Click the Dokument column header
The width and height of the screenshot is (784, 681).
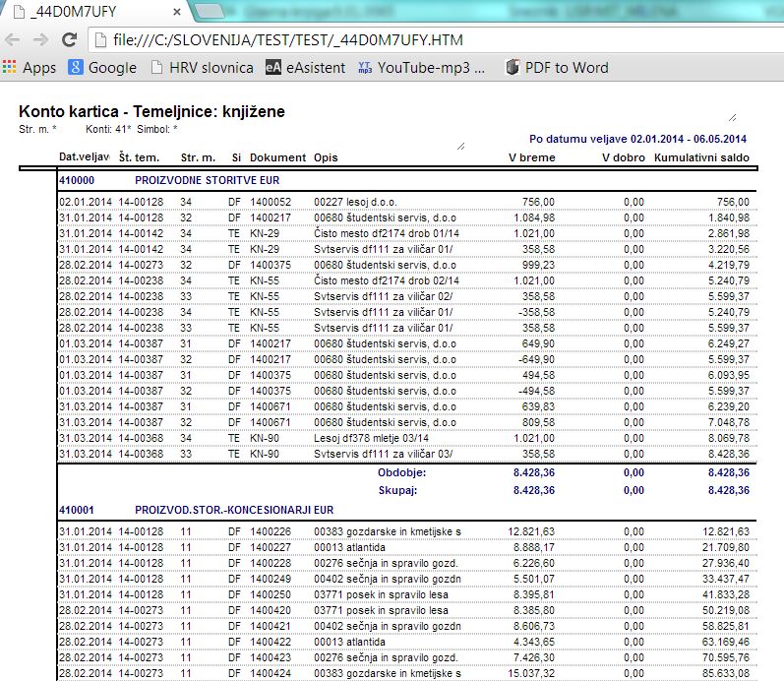pyautogui.click(x=278, y=157)
